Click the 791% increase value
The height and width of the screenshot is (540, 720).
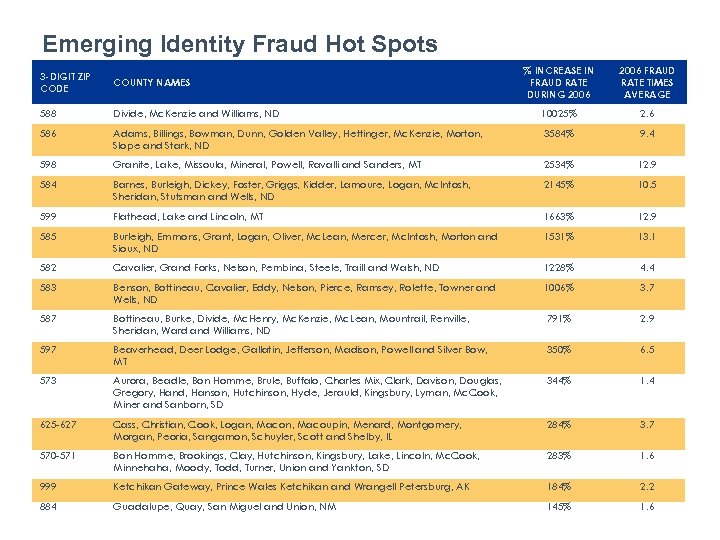coord(559,318)
